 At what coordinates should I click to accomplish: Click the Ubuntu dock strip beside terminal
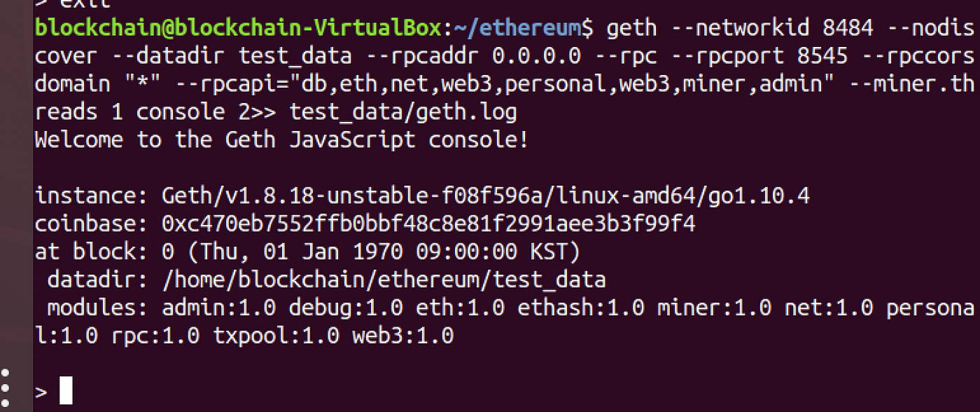coord(15,206)
